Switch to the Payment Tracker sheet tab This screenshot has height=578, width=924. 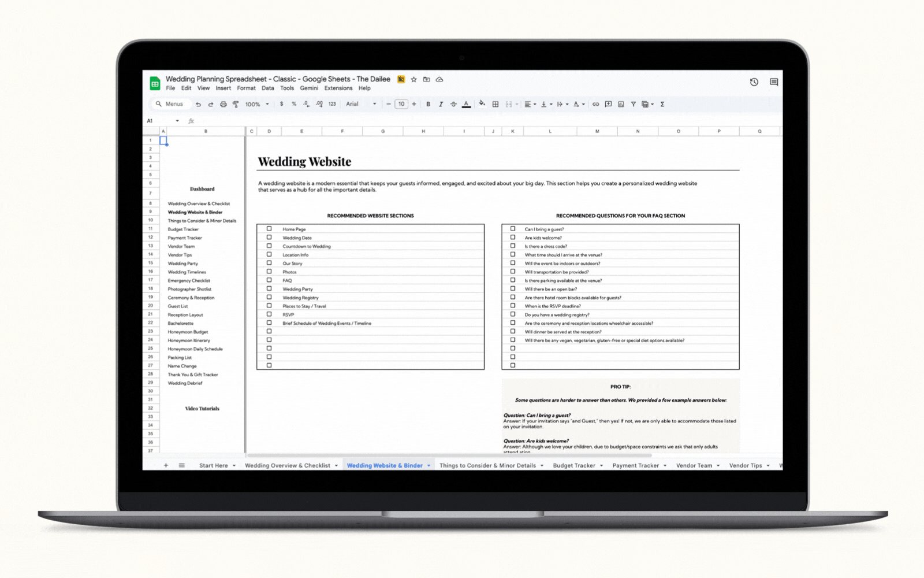(x=635, y=465)
